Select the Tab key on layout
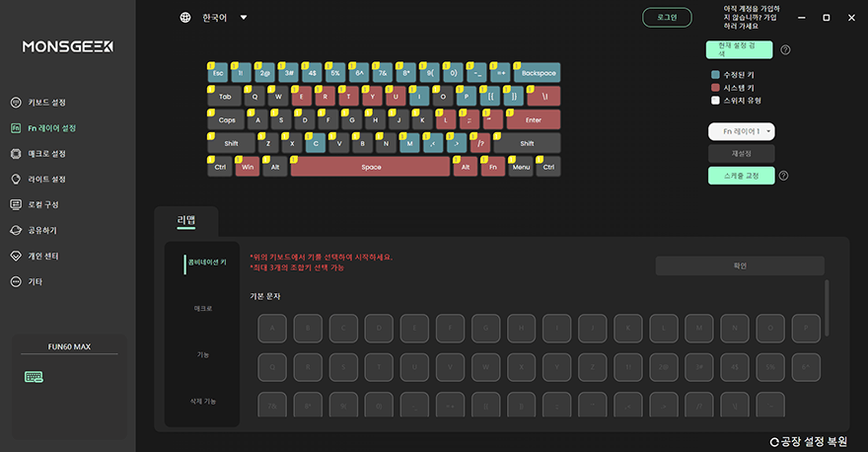Screen dimensions: 868x452 (224, 97)
